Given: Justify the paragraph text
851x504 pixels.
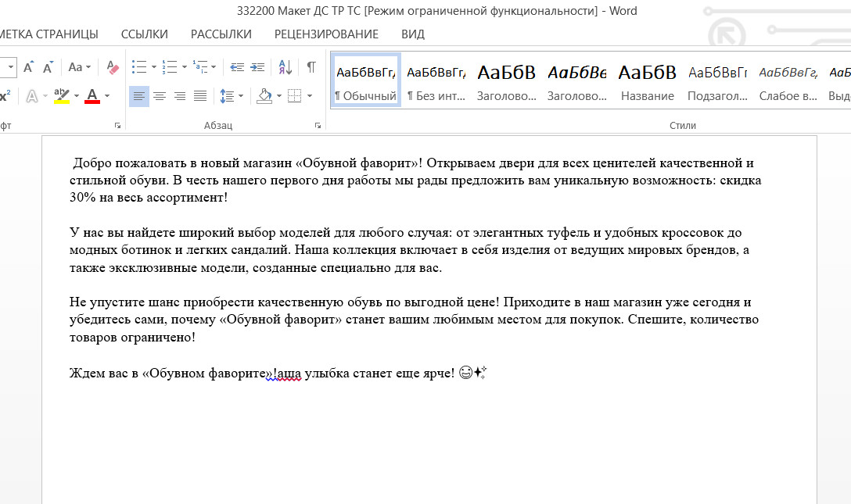Looking at the screenshot, I should 200,96.
